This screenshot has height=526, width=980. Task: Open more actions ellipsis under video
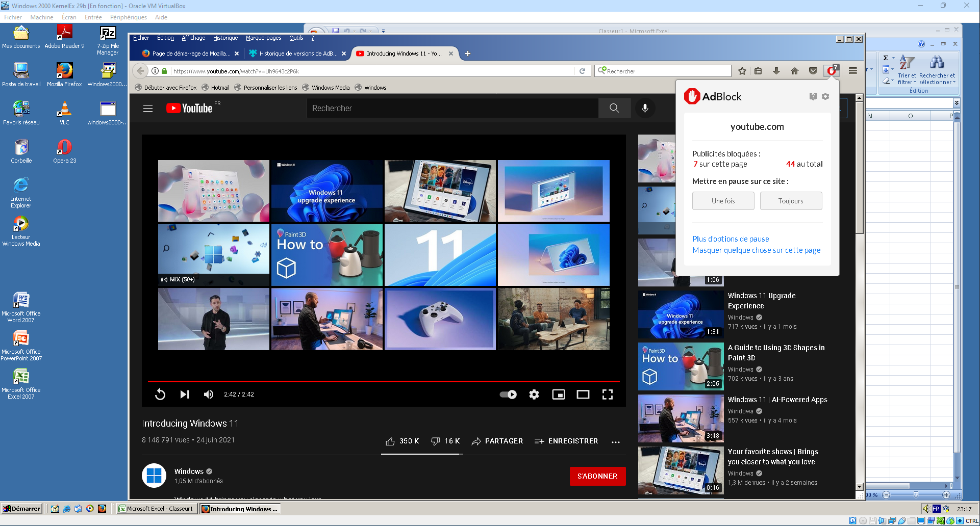(616, 442)
